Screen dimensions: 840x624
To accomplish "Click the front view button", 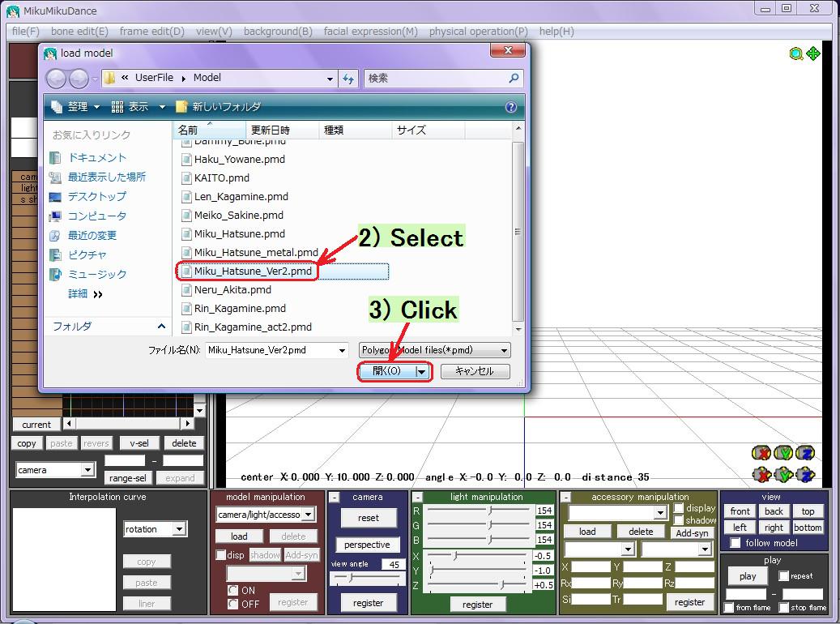I will click(x=740, y=511).
